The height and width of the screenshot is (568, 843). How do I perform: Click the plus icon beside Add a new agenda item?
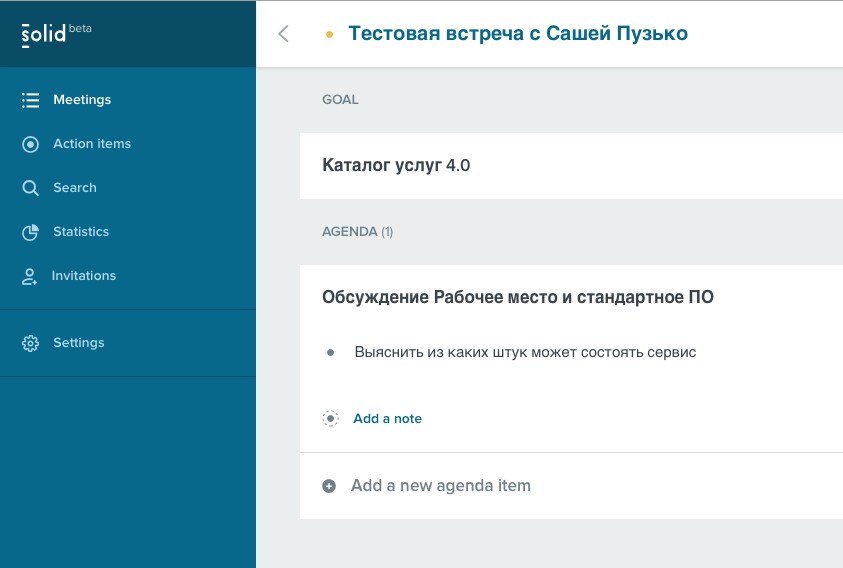[329, 486]
